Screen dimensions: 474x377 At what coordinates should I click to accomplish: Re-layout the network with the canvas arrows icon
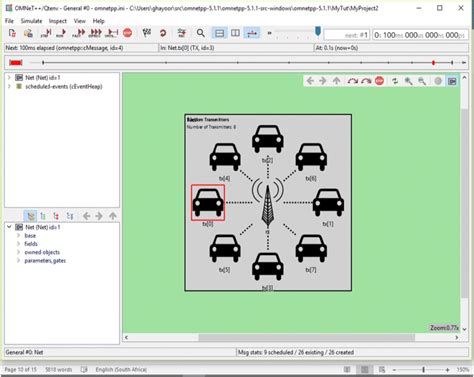click(x=395, y=81)
